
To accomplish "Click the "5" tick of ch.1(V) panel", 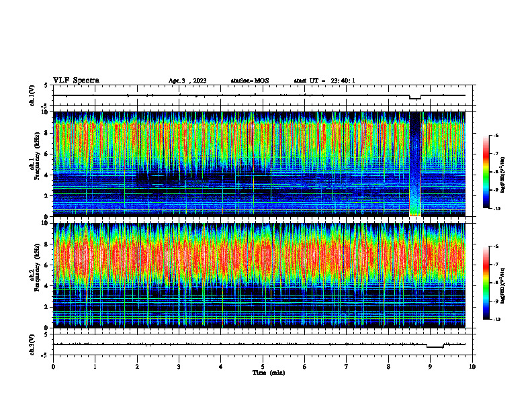I will (x=47, y=86).
